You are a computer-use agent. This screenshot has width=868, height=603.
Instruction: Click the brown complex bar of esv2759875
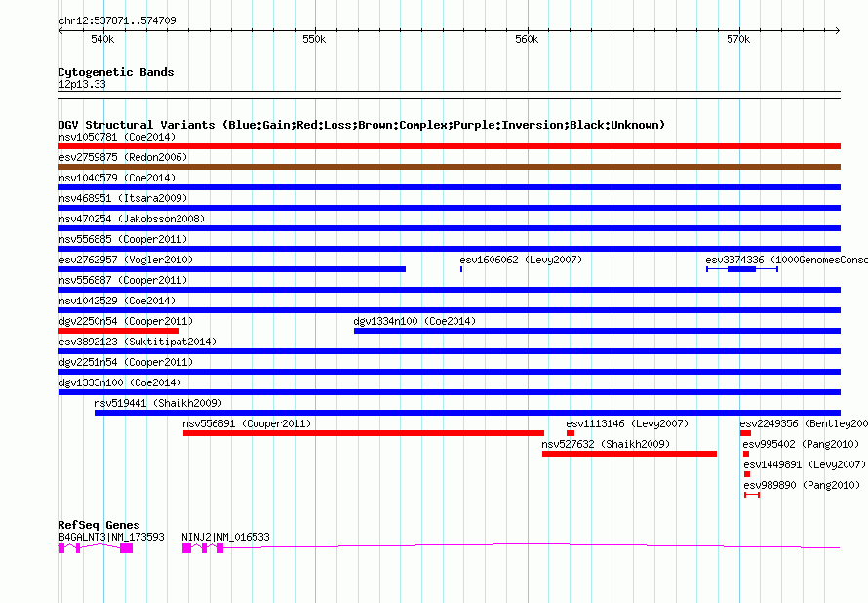click(449, 167)
